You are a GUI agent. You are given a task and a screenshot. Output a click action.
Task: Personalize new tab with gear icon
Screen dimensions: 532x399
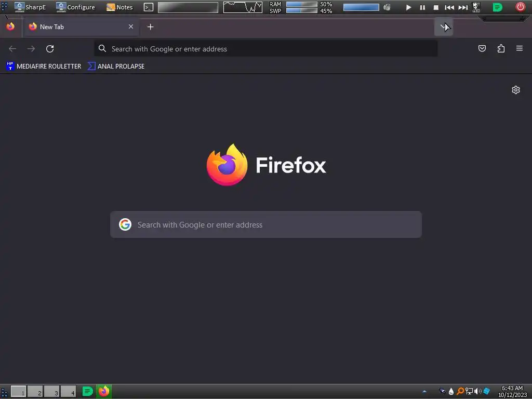pos(516,90)
